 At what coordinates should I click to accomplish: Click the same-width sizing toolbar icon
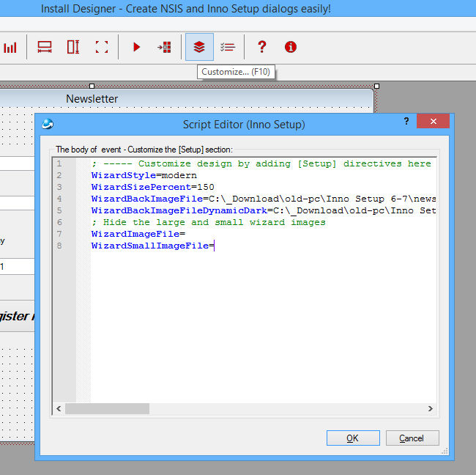(x=45, y=47)
